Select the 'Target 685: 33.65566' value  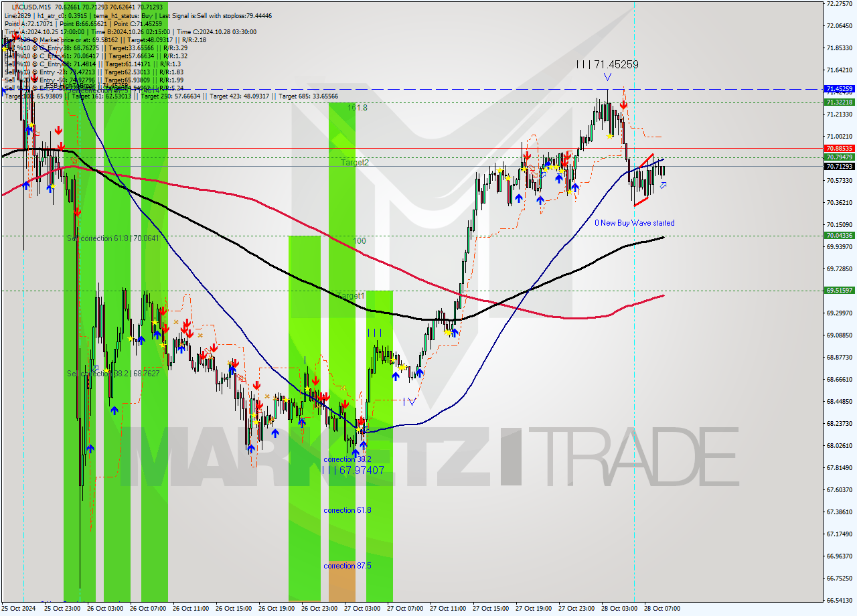[x=307, y=96]
